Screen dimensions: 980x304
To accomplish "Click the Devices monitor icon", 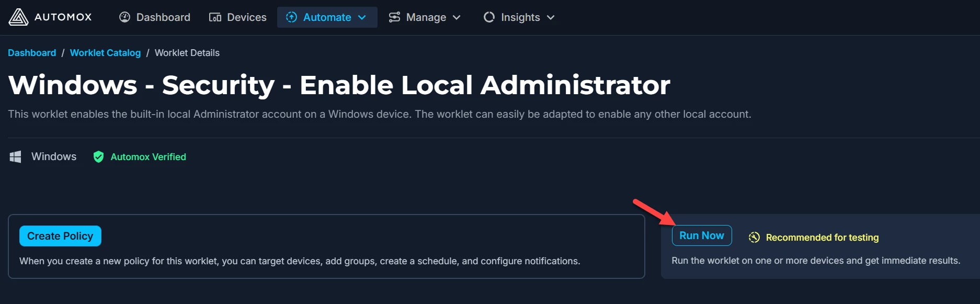I will coord(215,17).
